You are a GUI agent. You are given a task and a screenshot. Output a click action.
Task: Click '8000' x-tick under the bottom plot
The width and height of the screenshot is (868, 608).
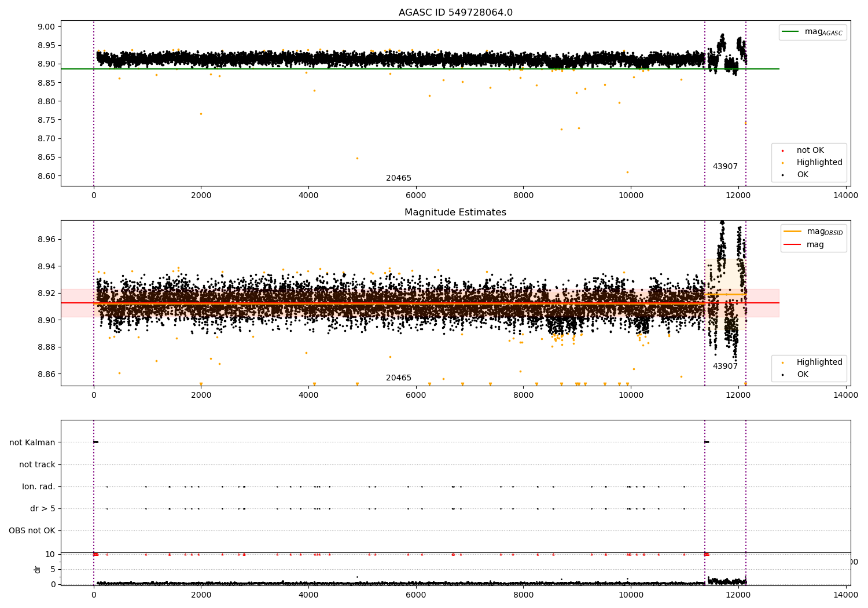(523, 595)
